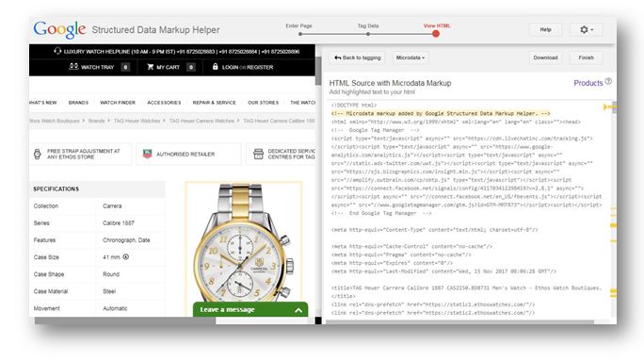Click the Brands breadcrumb link
This screenshot has width=644, height=362.
coord(97,121)
